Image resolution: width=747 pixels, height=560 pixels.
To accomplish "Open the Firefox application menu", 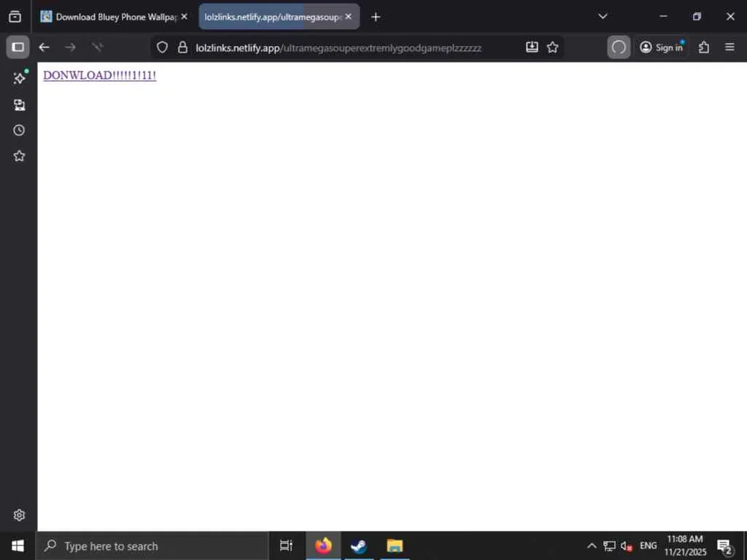I will click(729, 47).
